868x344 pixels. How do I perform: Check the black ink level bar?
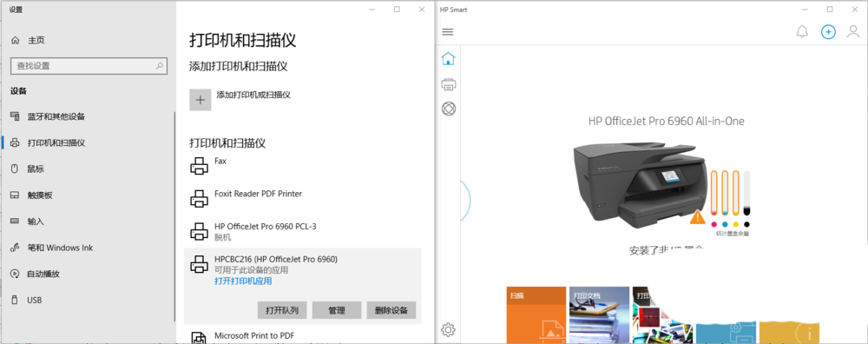click(746, 194)
